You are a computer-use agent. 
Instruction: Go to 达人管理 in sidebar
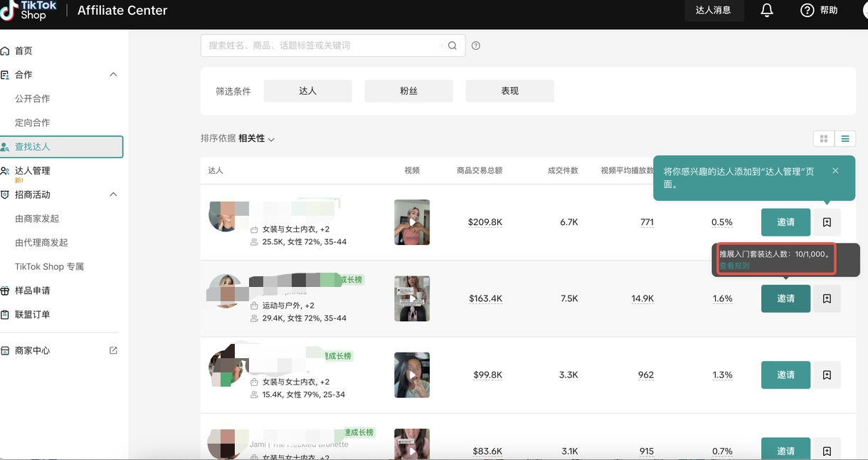(33, 171)
